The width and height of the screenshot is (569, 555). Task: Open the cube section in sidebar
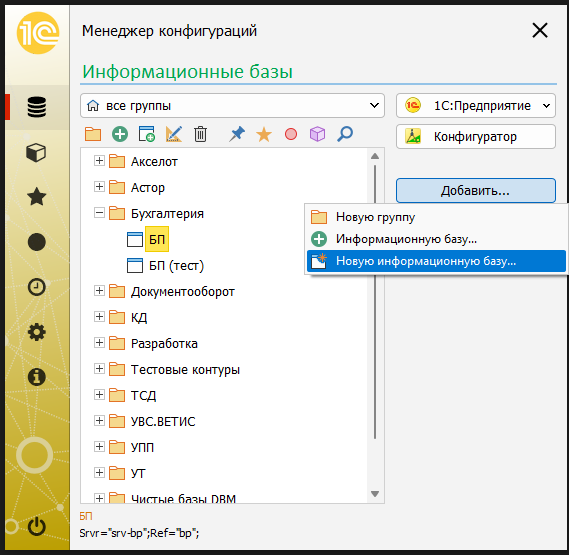pyautogui.click(x=36, y=152)
